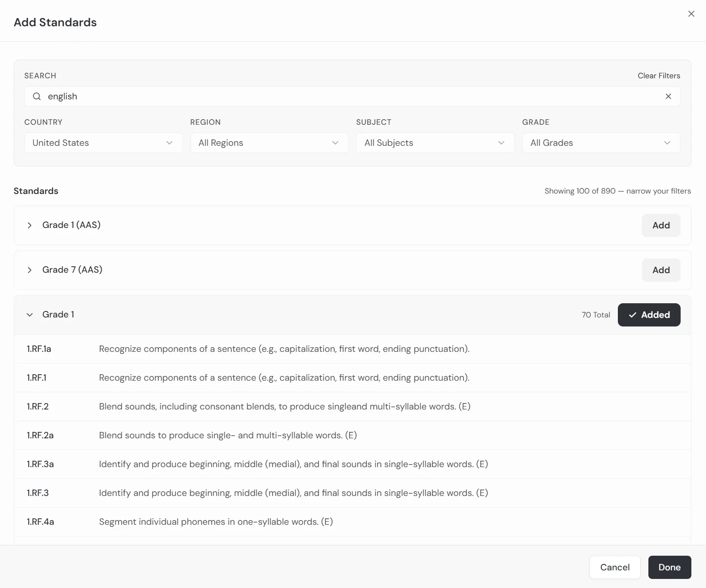Close the Add Standards dialog

691,13
